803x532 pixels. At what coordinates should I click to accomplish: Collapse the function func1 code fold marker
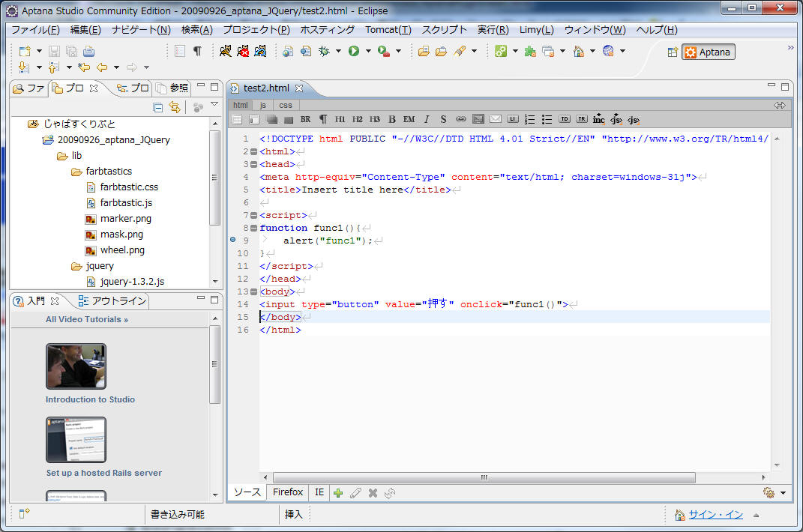pyautogui.click(x=253, y=228)
